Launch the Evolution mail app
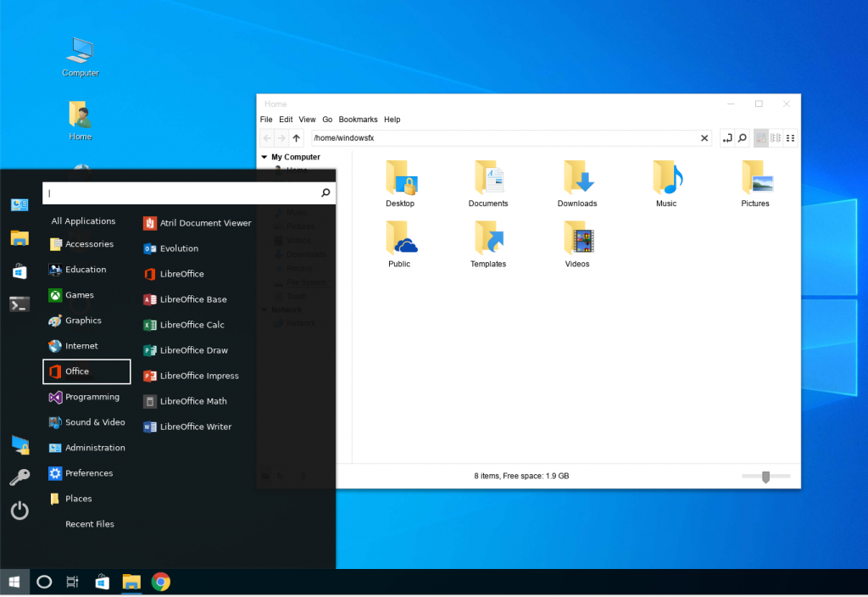This screenshot has width=868, height=597. click(179, 248)
